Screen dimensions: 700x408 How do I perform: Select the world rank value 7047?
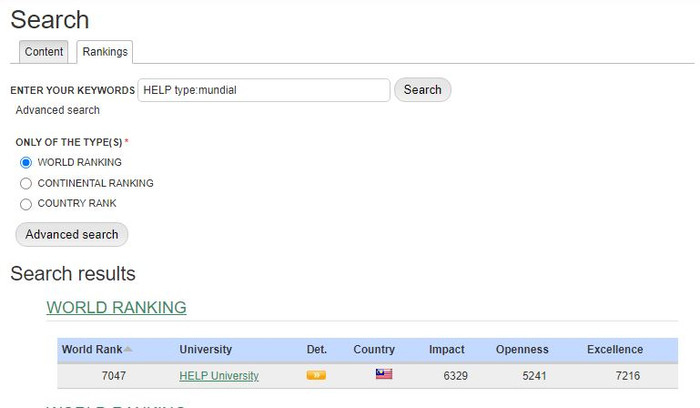click(114, 376)
